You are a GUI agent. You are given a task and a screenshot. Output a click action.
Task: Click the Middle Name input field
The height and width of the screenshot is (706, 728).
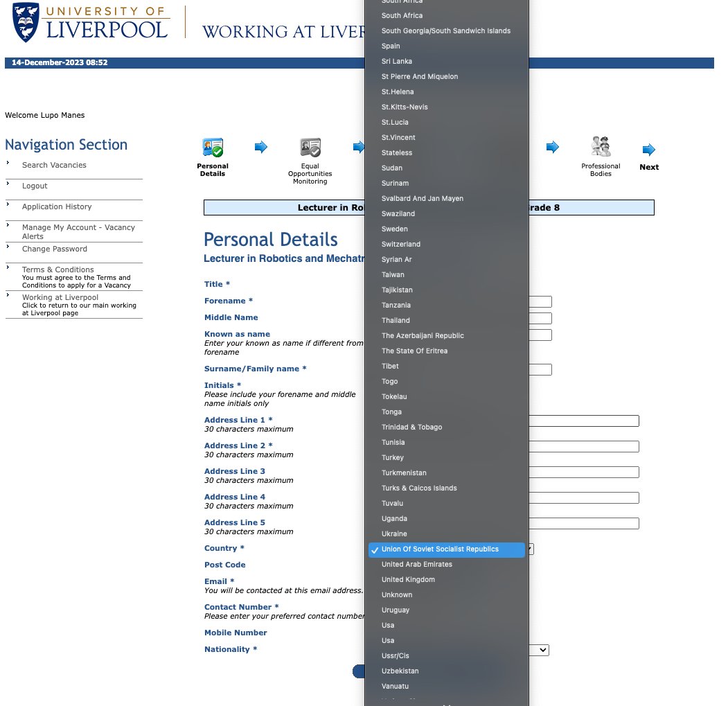540,318
